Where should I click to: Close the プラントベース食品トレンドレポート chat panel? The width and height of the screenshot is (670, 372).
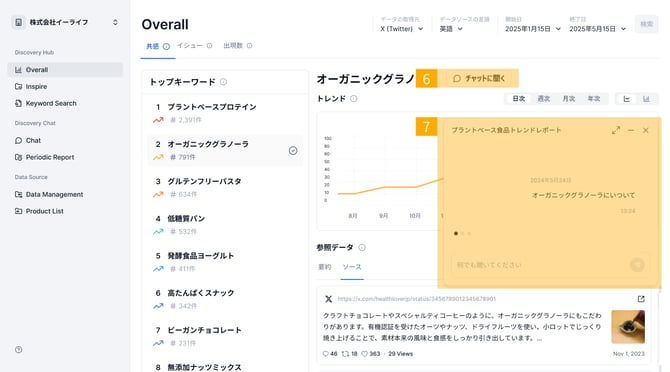[646, 130]
